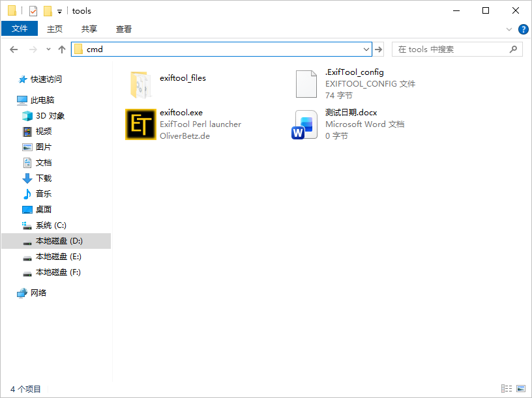Click the back navigation arrow

14,50
